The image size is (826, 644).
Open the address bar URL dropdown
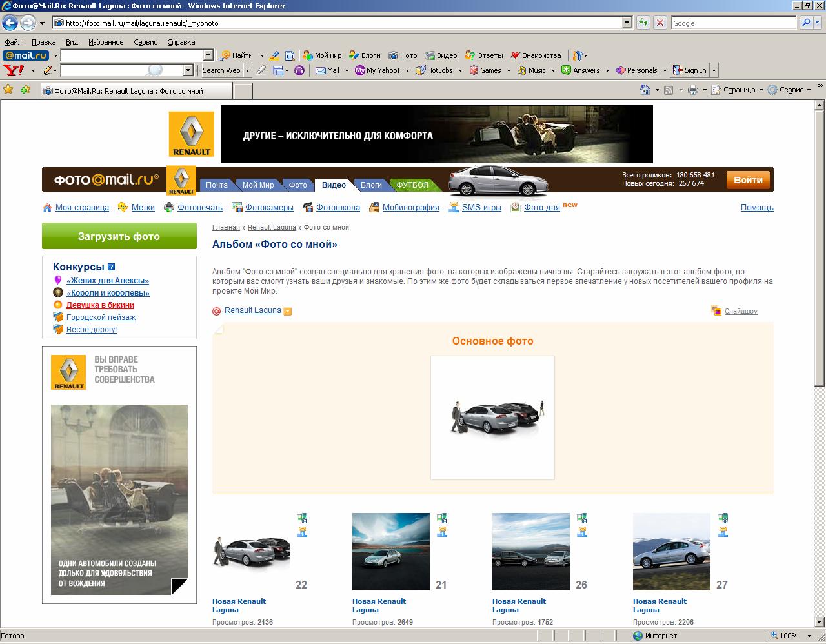(627, 23)
